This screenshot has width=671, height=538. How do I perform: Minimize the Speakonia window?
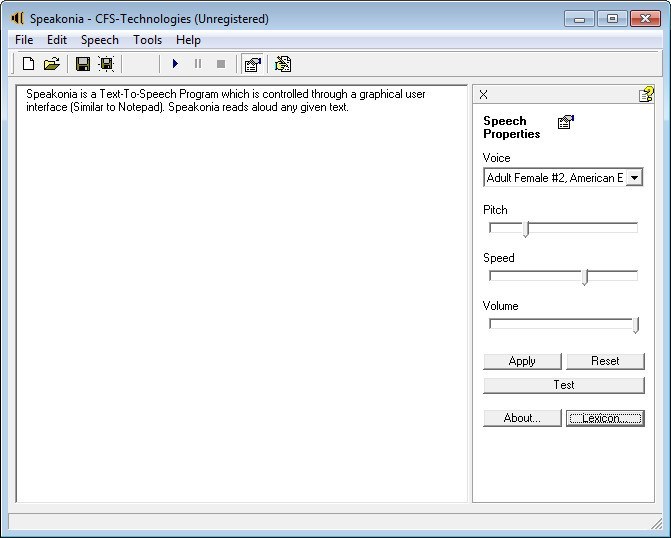coord(579,19)
